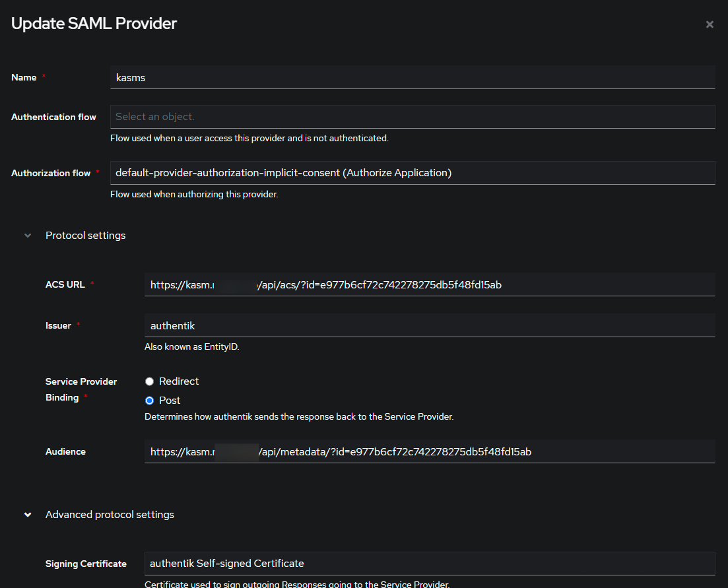
Task: Click the ACS URL label
Action: pyautogui.click(x=65, y=284)
